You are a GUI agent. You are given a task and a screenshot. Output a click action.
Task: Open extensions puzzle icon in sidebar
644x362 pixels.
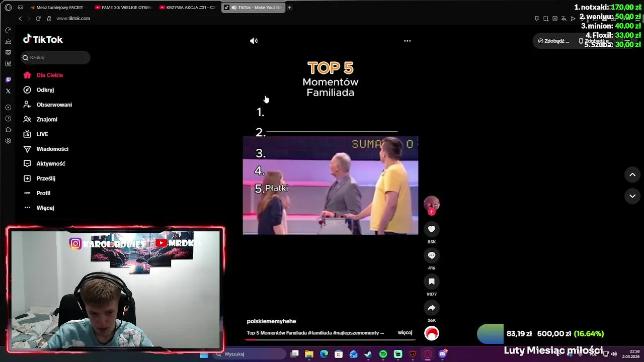click(8, 130)
